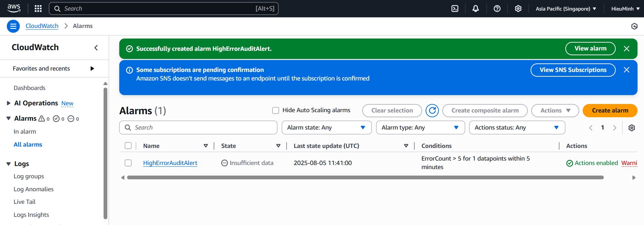Dismiss the blue pending subscriptions banner
This screenshot has height=225, width=644.
click(626, 70)
